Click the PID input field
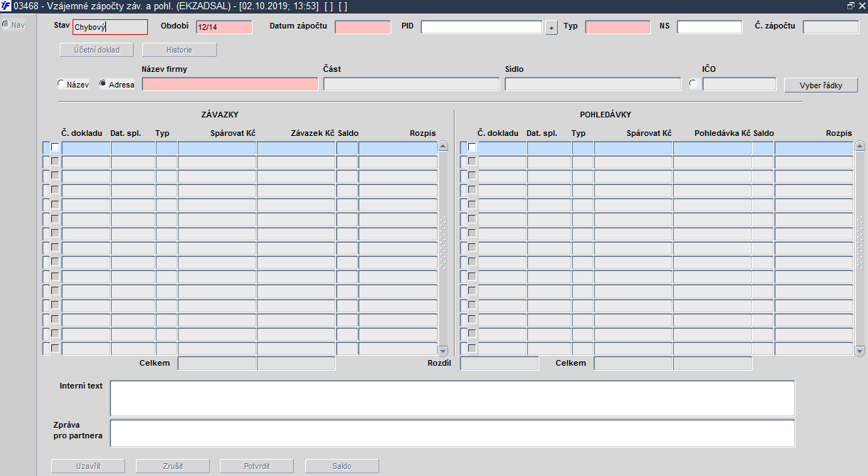Image resolution: width=868 pixels, height=476 pixels. pyautogui.click(x=482, y=27)
